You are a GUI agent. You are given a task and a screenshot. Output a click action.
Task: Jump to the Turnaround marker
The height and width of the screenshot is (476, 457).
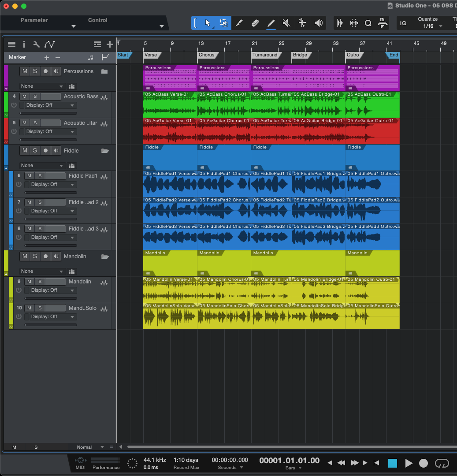[x=266, y=55]
